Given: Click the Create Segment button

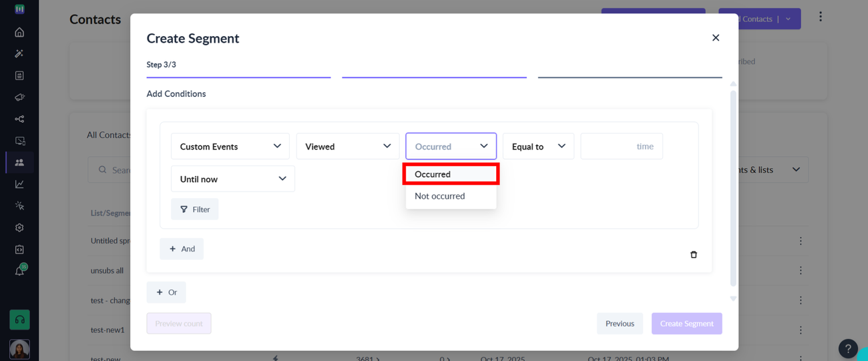Looking at the screenshot, I should pos(687,324).
